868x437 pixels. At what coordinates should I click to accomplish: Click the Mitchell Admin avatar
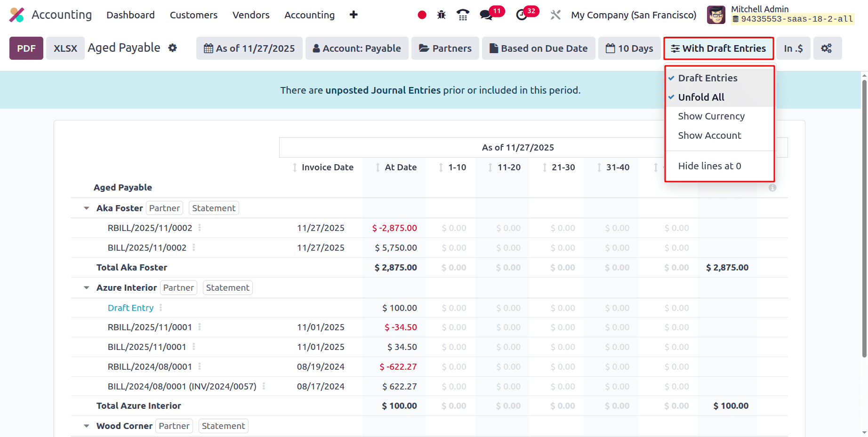(x=716, y=15)
